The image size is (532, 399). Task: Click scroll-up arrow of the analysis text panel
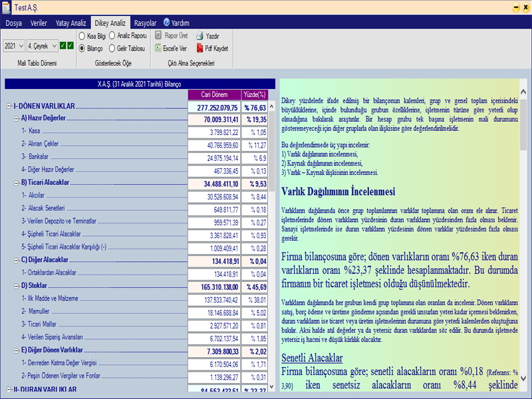[523, 92]
